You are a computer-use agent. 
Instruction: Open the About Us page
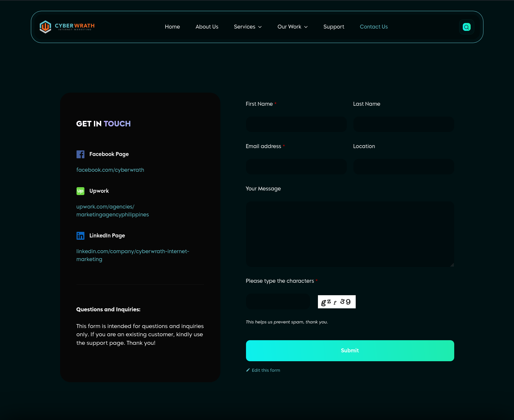pyautogui.click(x=207, y=27)
